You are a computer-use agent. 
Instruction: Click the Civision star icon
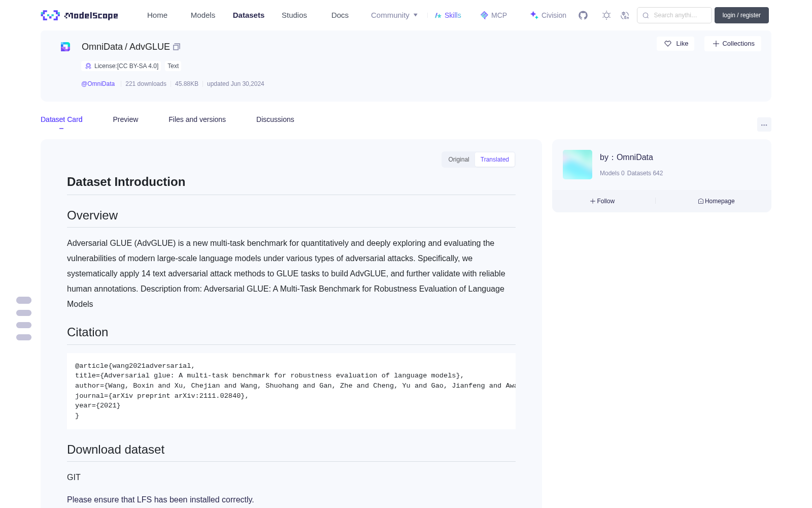534,15
